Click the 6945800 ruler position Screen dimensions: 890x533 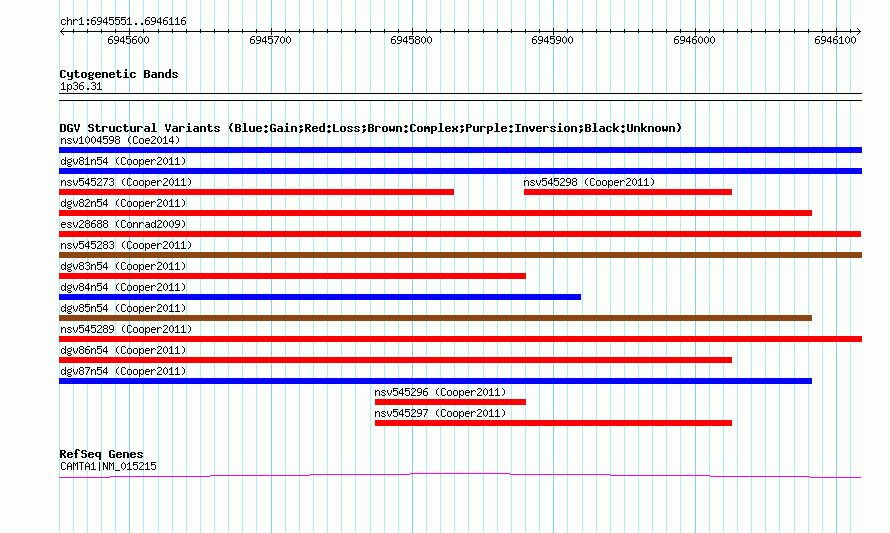click(x=412, y=40)
